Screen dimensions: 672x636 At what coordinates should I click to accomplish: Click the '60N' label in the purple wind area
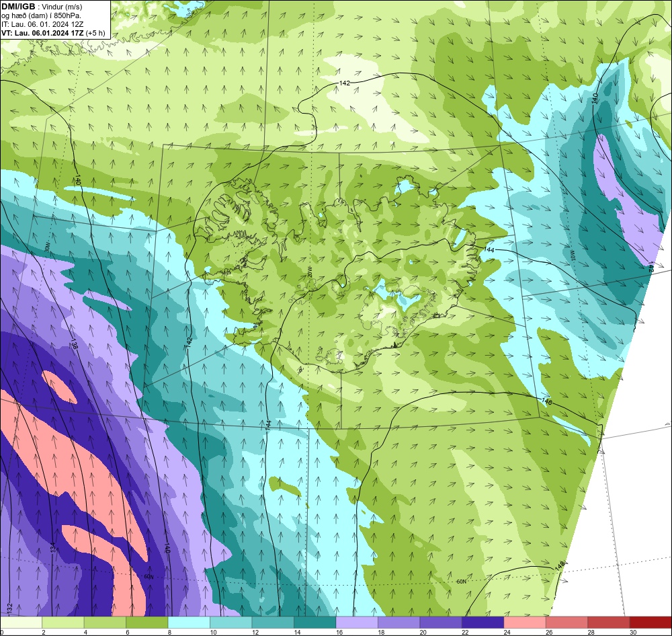(x=149, y=577)
